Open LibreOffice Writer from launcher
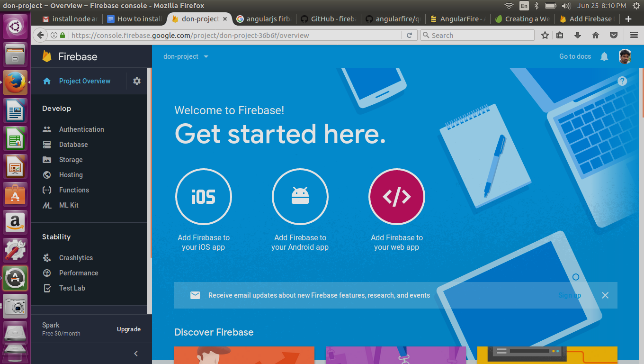Viewport: 644px width, 364px height. coord(16,110)
